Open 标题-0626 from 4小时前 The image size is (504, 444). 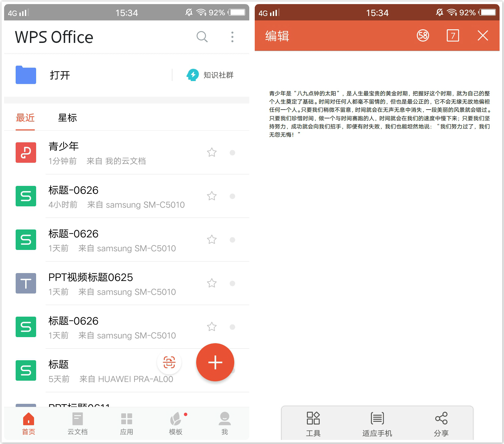[127, 196]
